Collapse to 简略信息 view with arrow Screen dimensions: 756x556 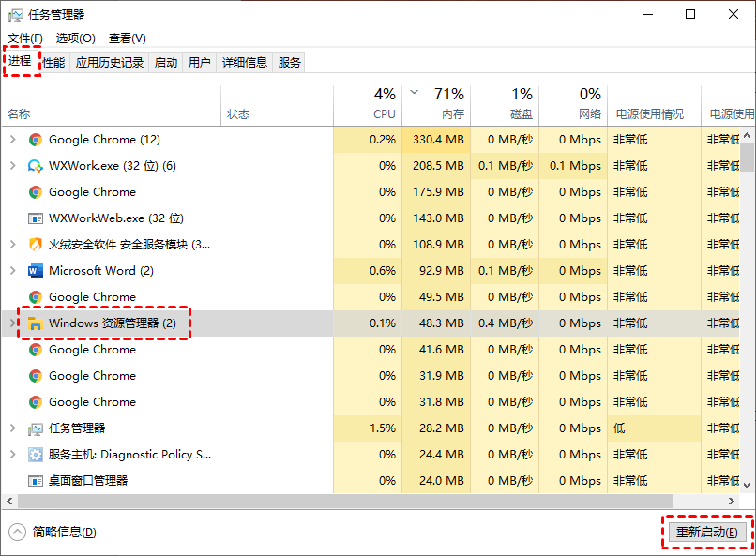pos(17,532)
